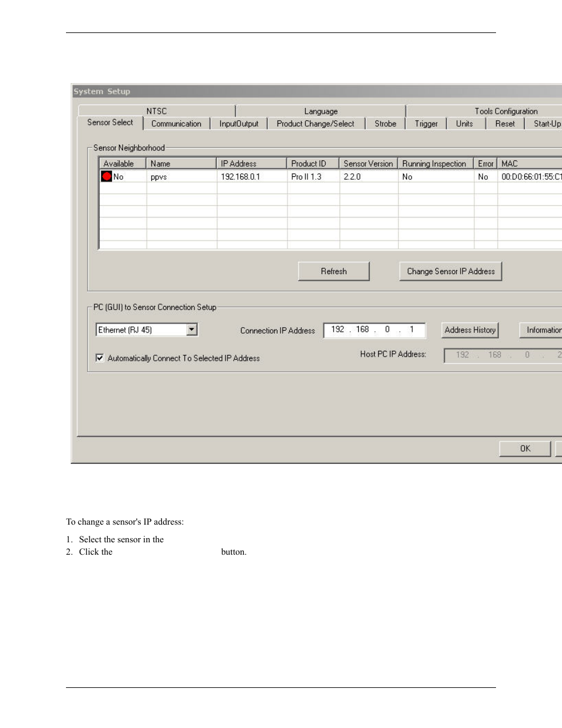Image resolution: width=562 pixels, height=728 pixels.
Task: Click the MAC column header
Action: 530,163
